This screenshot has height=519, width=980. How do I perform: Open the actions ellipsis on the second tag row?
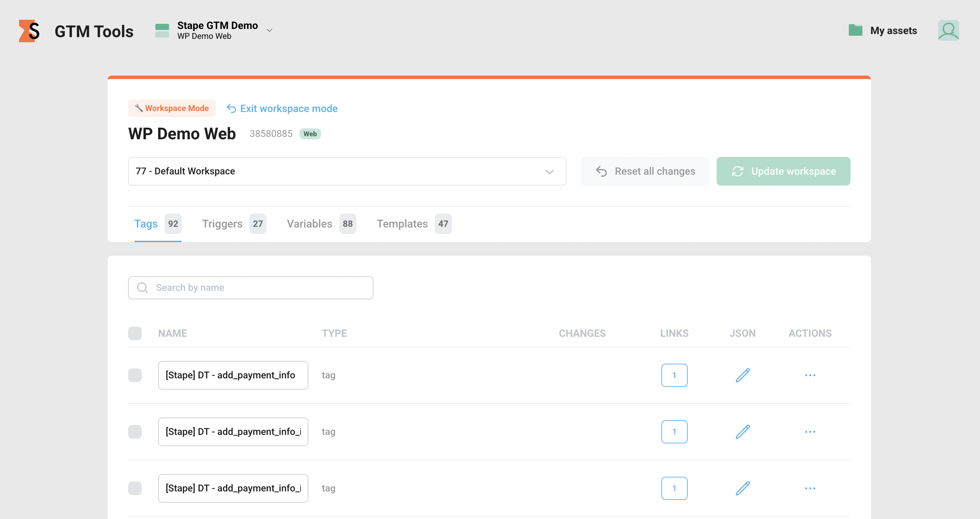point(810,432)
